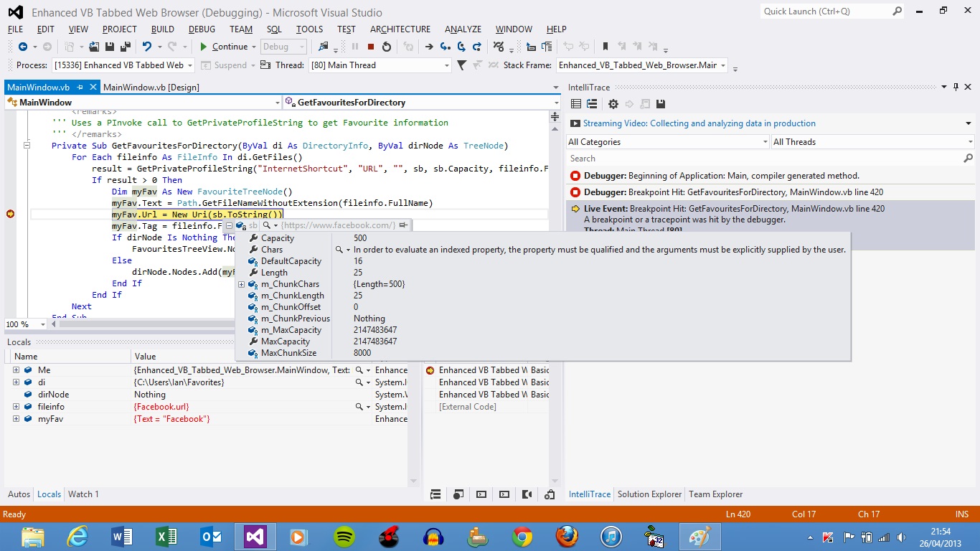Click Show Next Statement arrow icon
Screen dimensions: 980x551
pos(429,47)
